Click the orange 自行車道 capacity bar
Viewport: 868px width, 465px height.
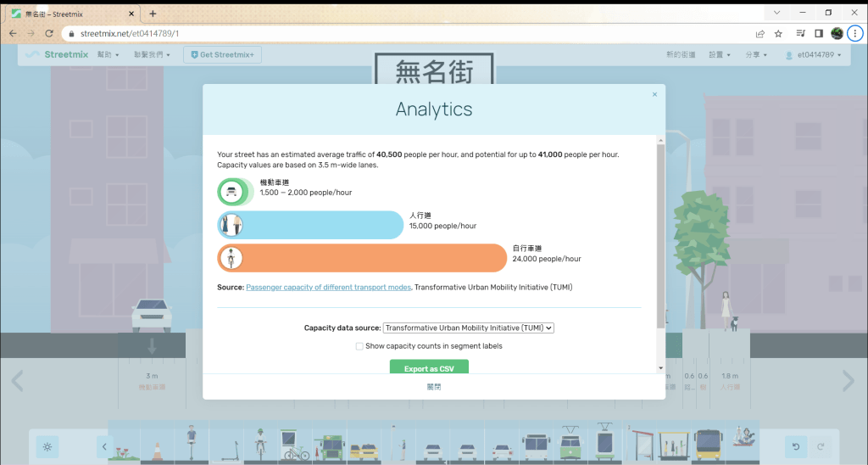(x=362, y=258)
